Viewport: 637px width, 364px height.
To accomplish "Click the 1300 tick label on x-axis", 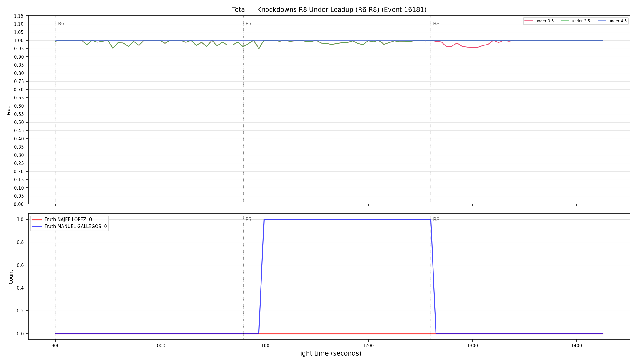I will click(x=472, y=345).
